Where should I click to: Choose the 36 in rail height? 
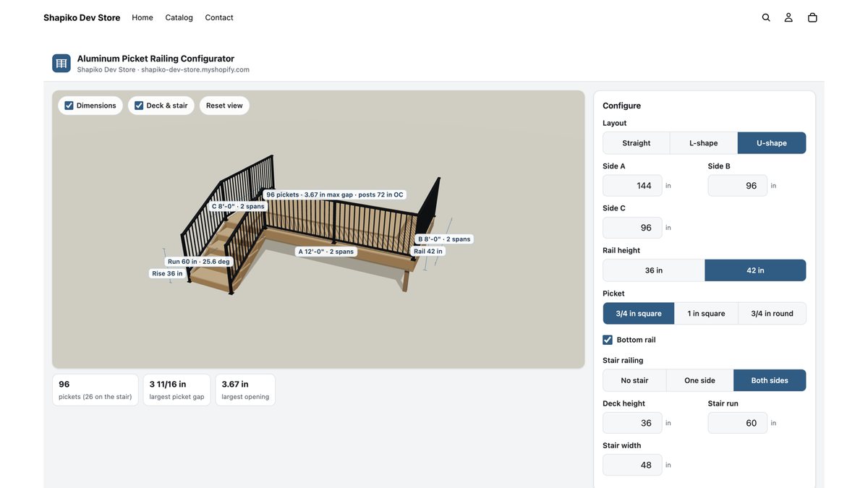654,270
